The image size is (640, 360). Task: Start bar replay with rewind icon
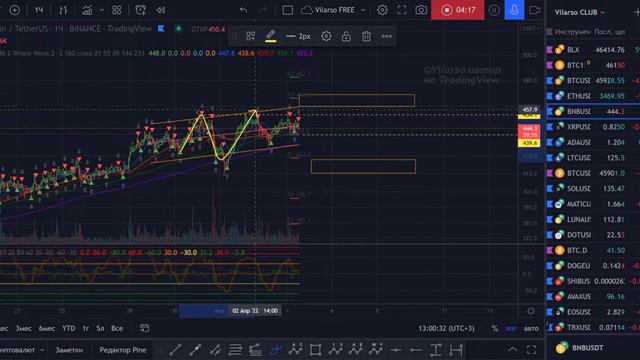(x=161, y=10)
